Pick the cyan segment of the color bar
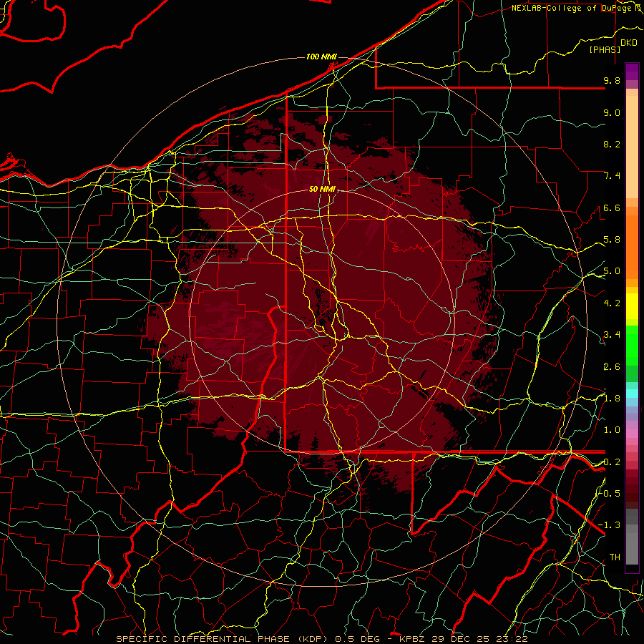This screenshot has width=644, height=644. (632, 393)
